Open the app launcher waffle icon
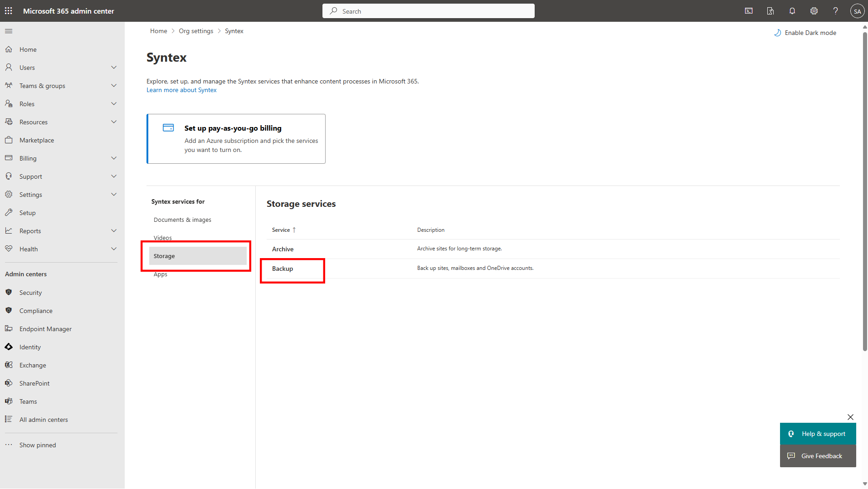868x489 pixels. tap(8, 10)
